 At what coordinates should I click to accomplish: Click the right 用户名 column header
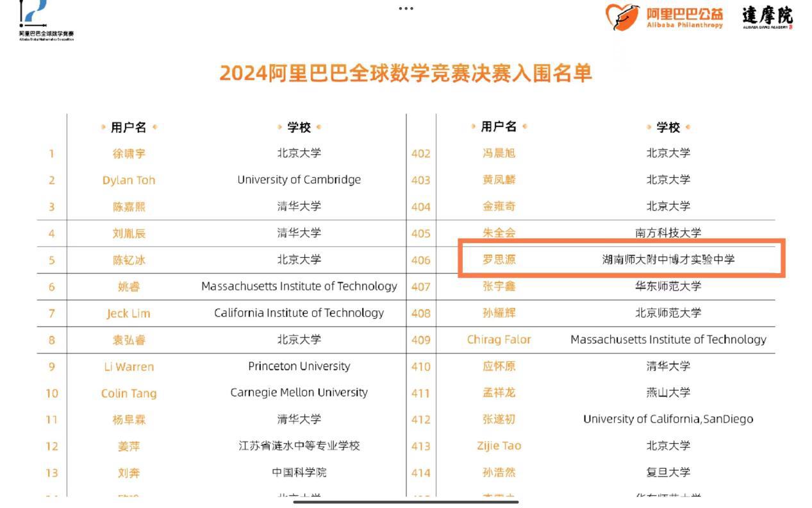(x=499, y=127)
